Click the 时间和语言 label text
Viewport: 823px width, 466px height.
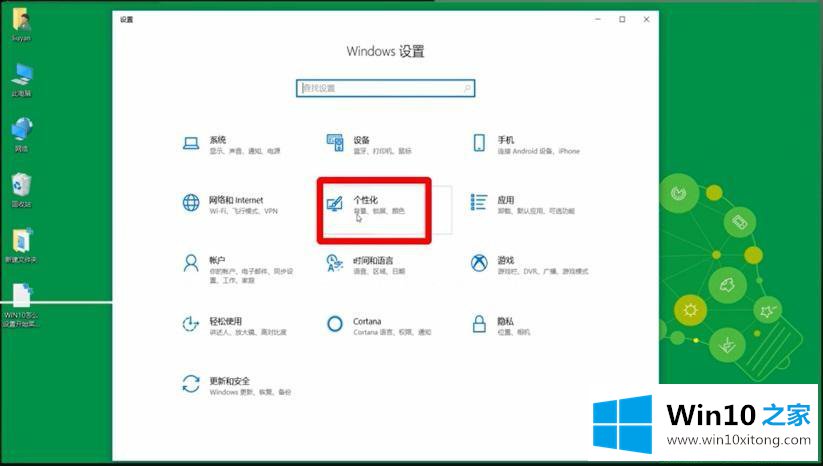(x=373, y=260)
